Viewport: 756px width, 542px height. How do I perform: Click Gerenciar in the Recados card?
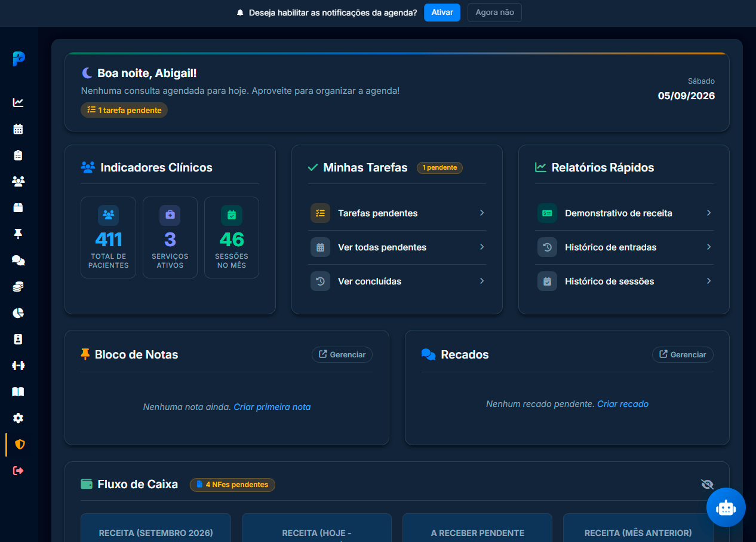(683, 354)
